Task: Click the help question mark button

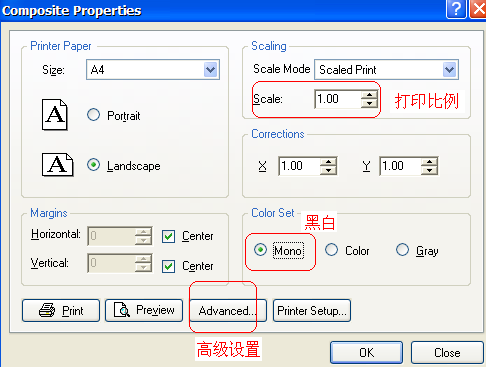Action: [456, 9]
